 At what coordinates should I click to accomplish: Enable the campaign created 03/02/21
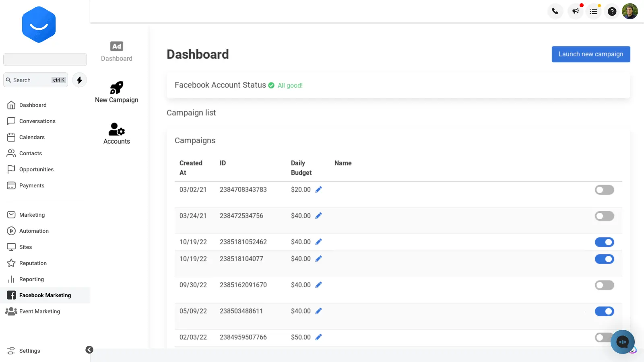click(x=604, y=189)
